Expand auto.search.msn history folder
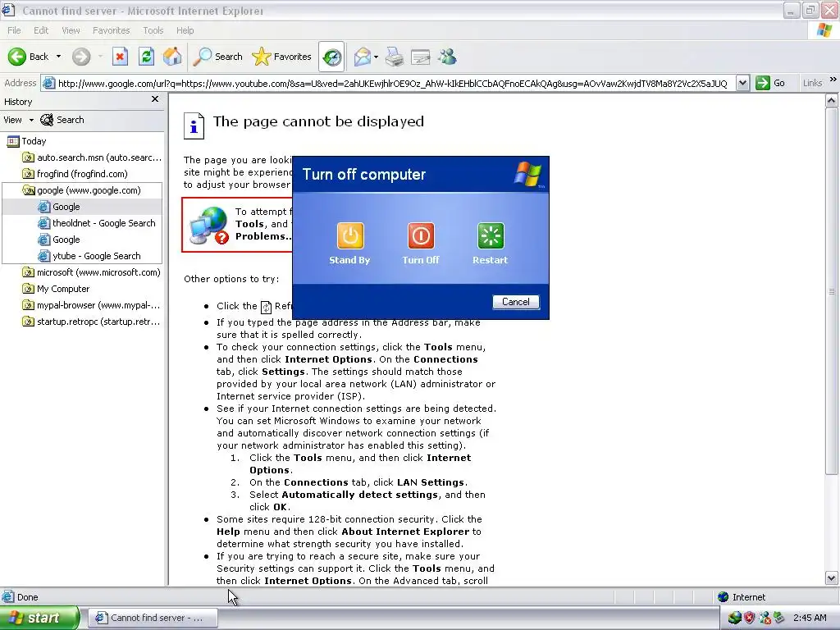 tap(92, 157)
